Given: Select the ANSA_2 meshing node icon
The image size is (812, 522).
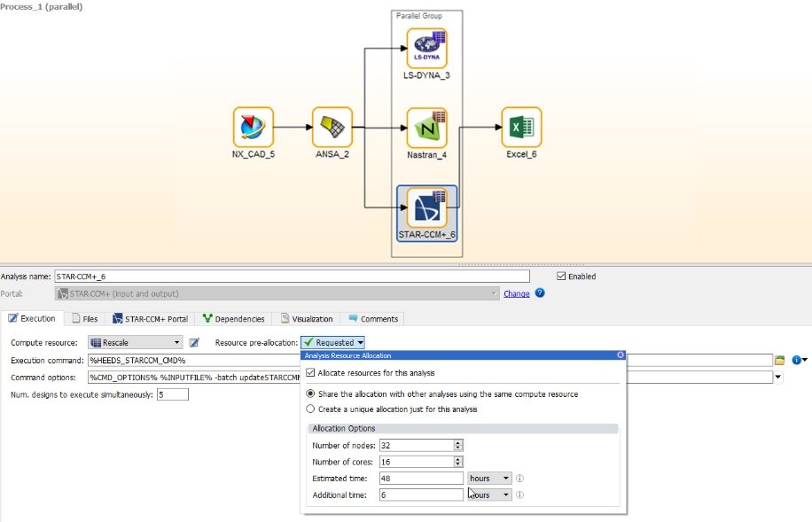Looking at the screenshot, I should tap(332, 128).
